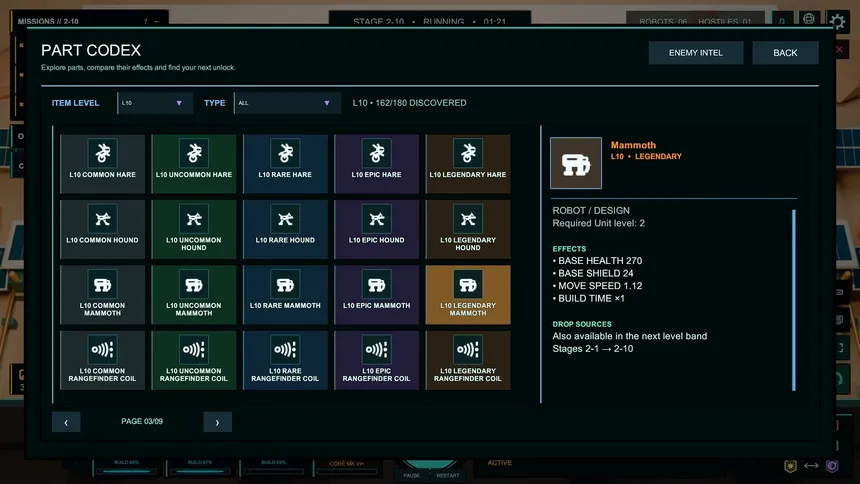The width and height of the screenshot is (860, 484).
Task: Click the Pause control at bottom
Action: click(411, 475)
